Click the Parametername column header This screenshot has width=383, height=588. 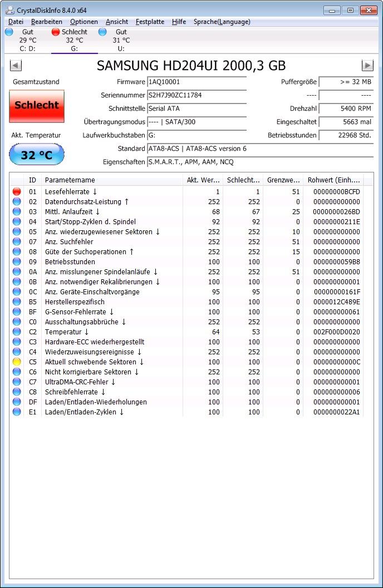tap(112, 180)
